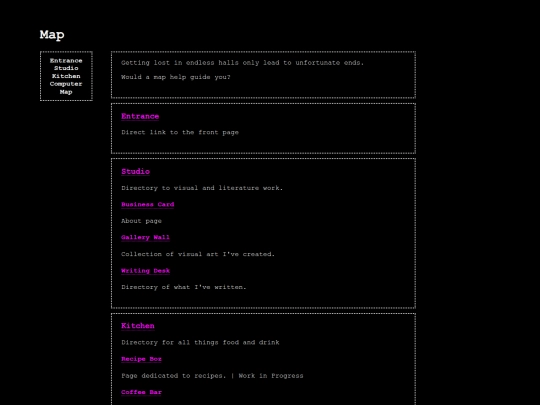Open the pink Kitchen heading link
This screenshot has width=540, height=405.
pyautogui.click(x=137, y=326)
